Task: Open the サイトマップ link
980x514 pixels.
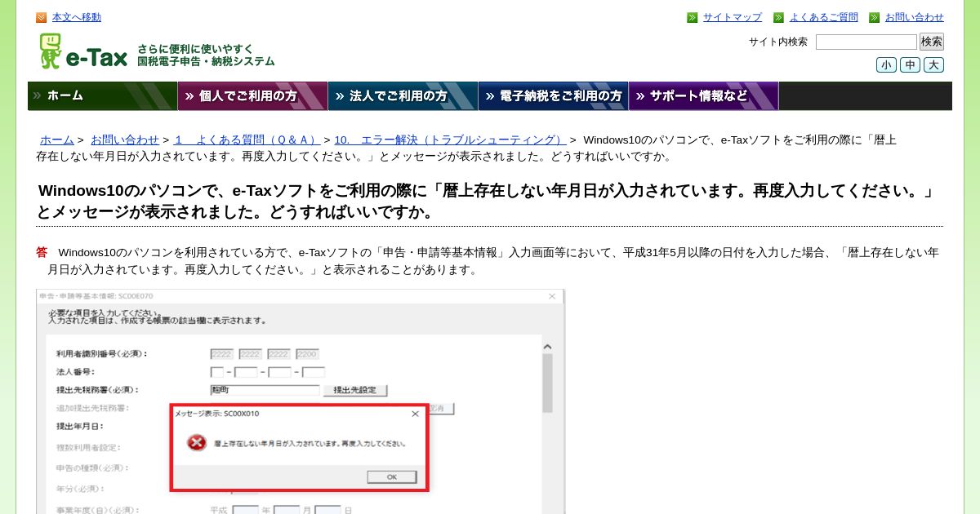Action: click(x=733, y=17)
